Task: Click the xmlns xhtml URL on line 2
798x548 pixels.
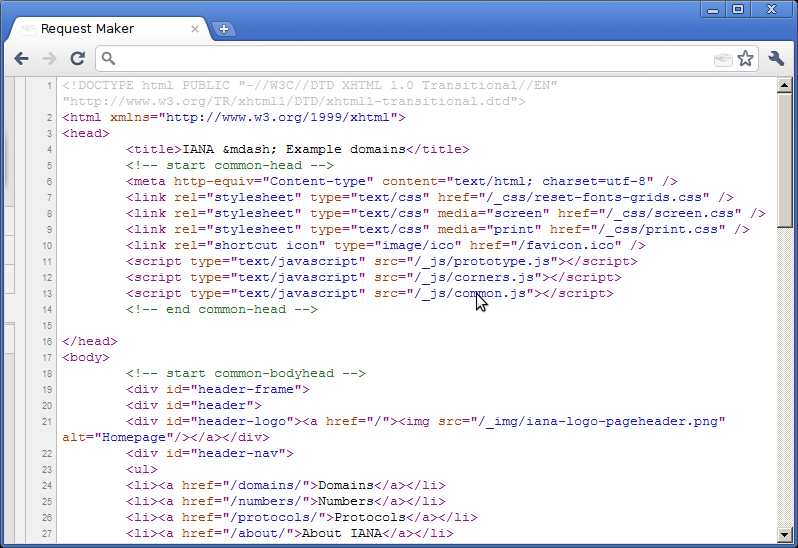Action: 278,118
